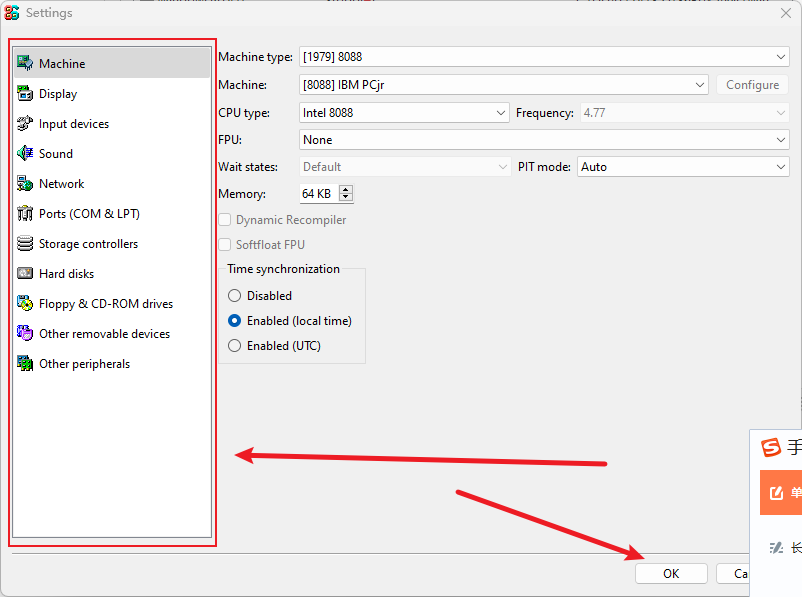Select the Storage controllers icon

25,244
